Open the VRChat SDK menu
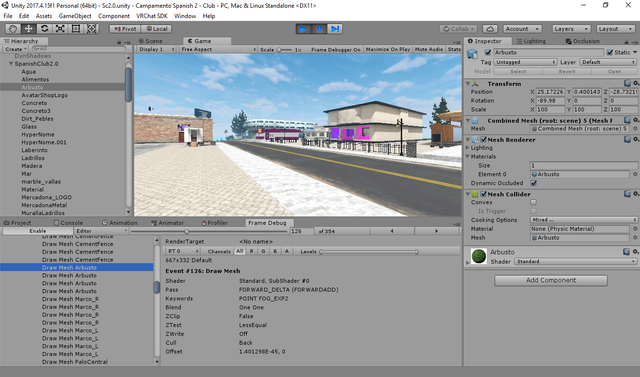640x377 pixels. pyautogui.click(x=152, y=16)
